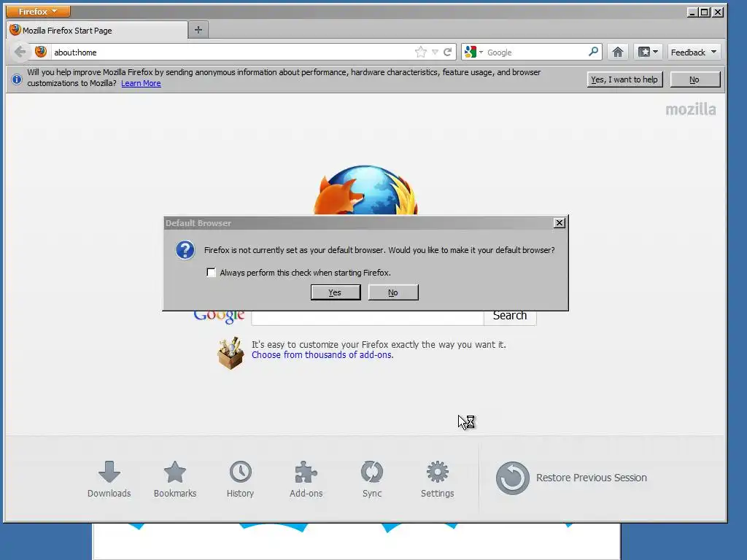
Task: Open the orange Firefox application menu
Action: tap(38, 11)
